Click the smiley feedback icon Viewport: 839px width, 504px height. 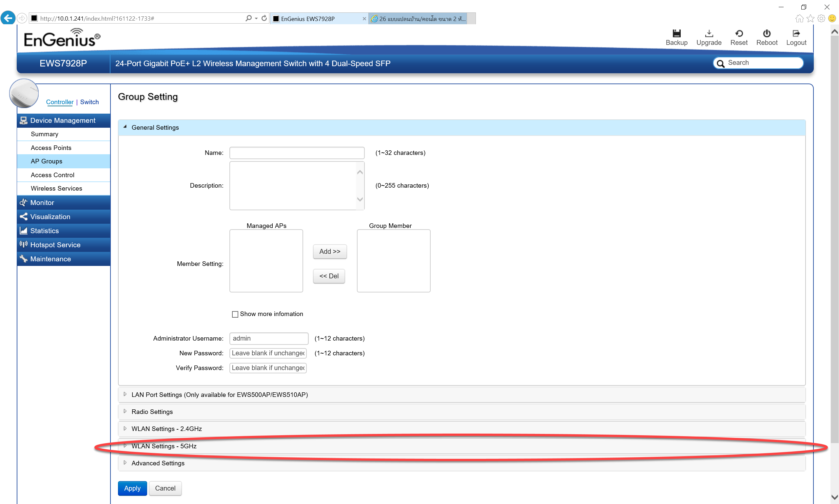click(x=832, y=18)
